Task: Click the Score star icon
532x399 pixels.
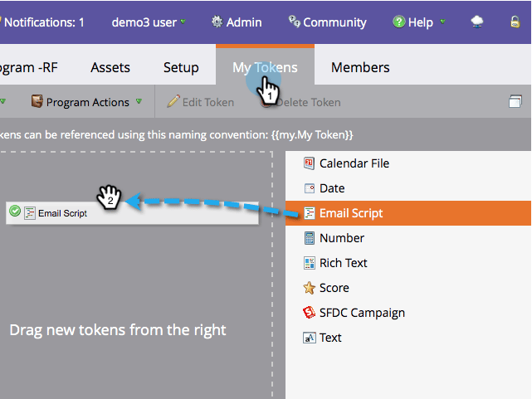Action: tap(309, 288)
